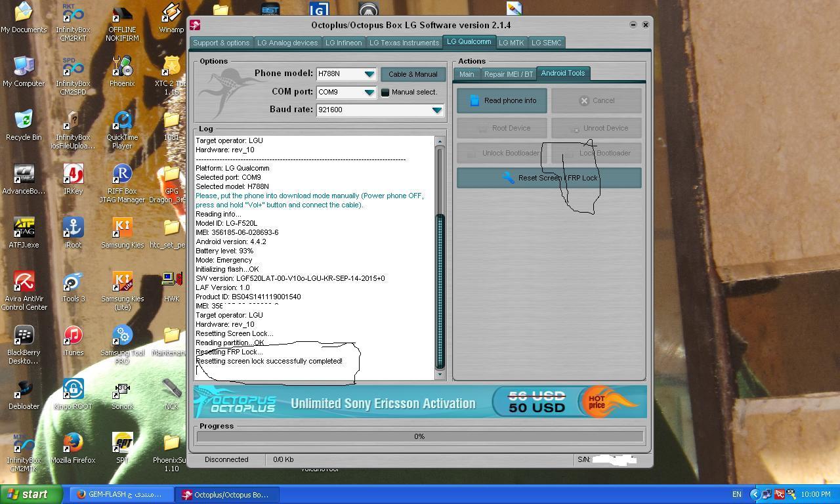The height and width of the screenshot is (504, 840).
Task: Click the Cable & Manual button
Action: coord(413,74)
